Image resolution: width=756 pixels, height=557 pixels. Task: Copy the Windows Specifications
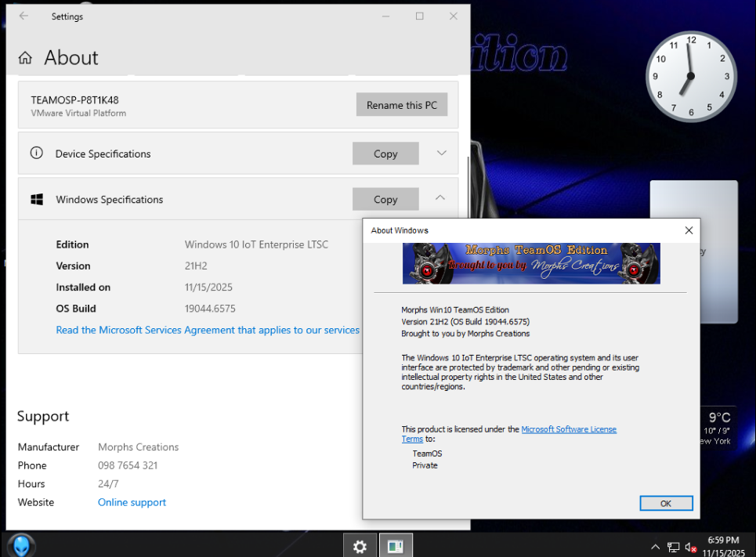[385, 200]
